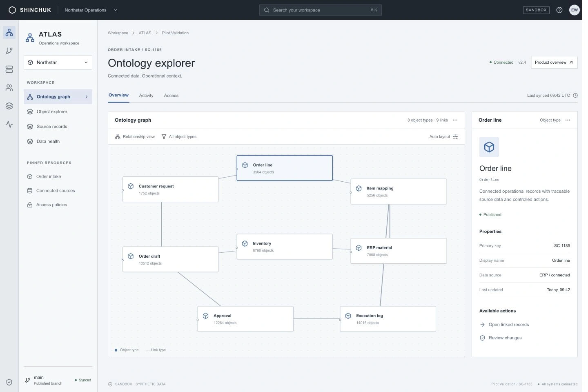
Task: Expand the Northstar project dropdown
Action: tap(58, 62)
